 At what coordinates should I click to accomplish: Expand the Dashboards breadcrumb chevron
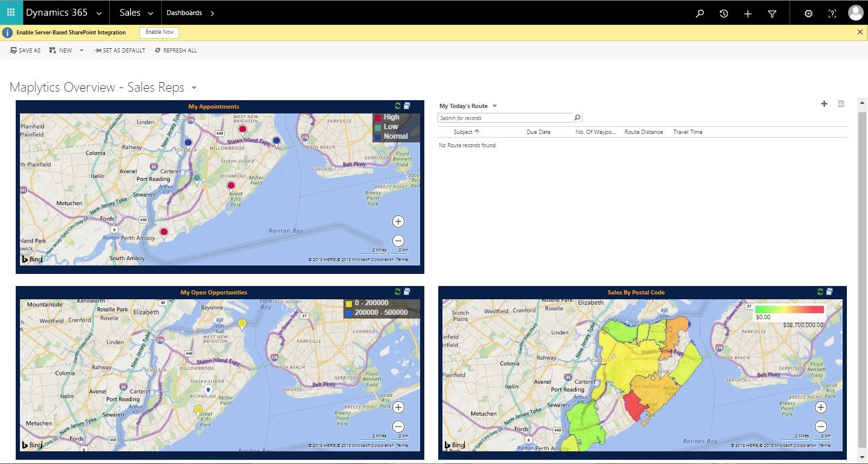pos(212,13)
